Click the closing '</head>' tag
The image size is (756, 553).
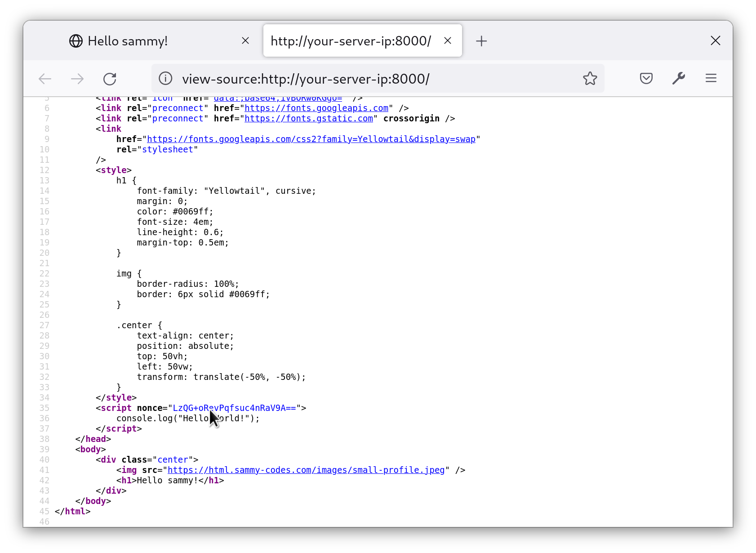click(93, 439)
